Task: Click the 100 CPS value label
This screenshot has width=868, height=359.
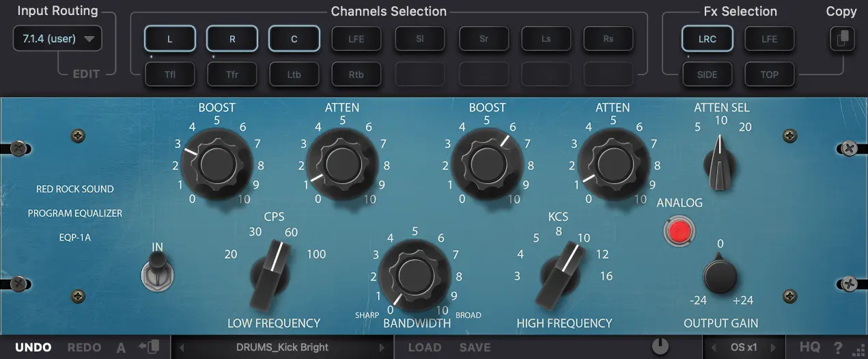Action: (316, 254)
